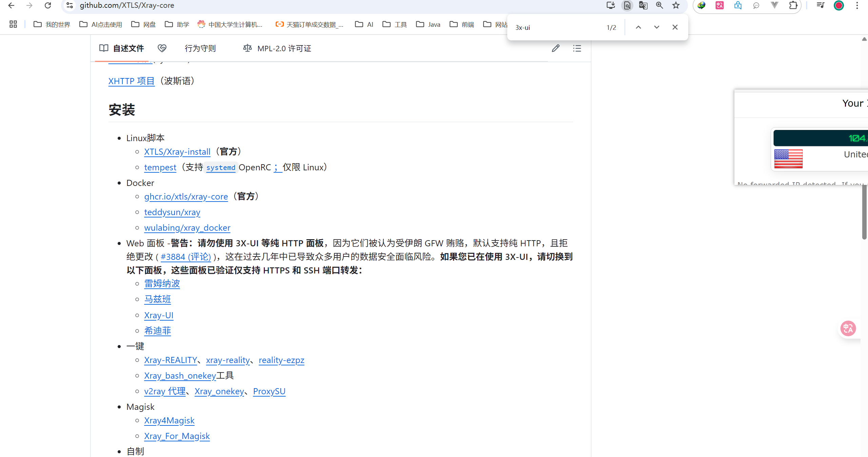The image size is (868, 457).
Task: Switch to the 行为守则 tab
Action: pos(200,49)
